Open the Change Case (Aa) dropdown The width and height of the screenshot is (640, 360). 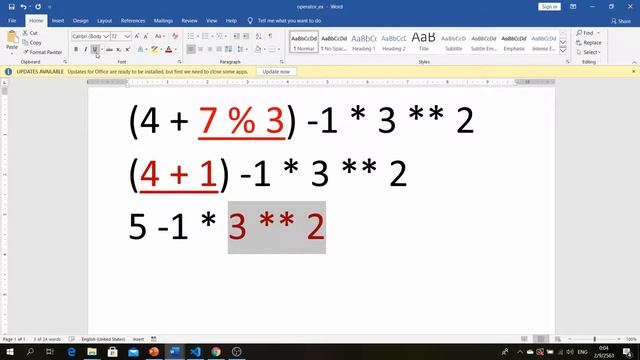[160, 36]
